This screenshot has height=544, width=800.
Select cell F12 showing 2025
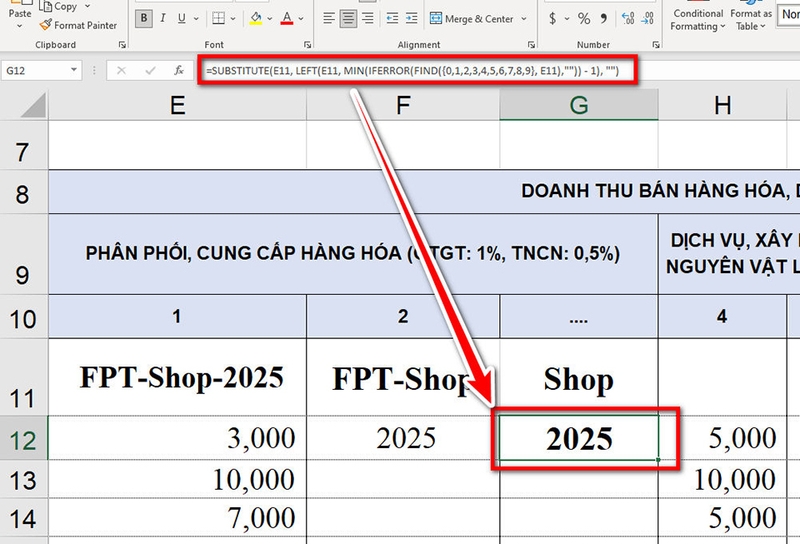403,438
